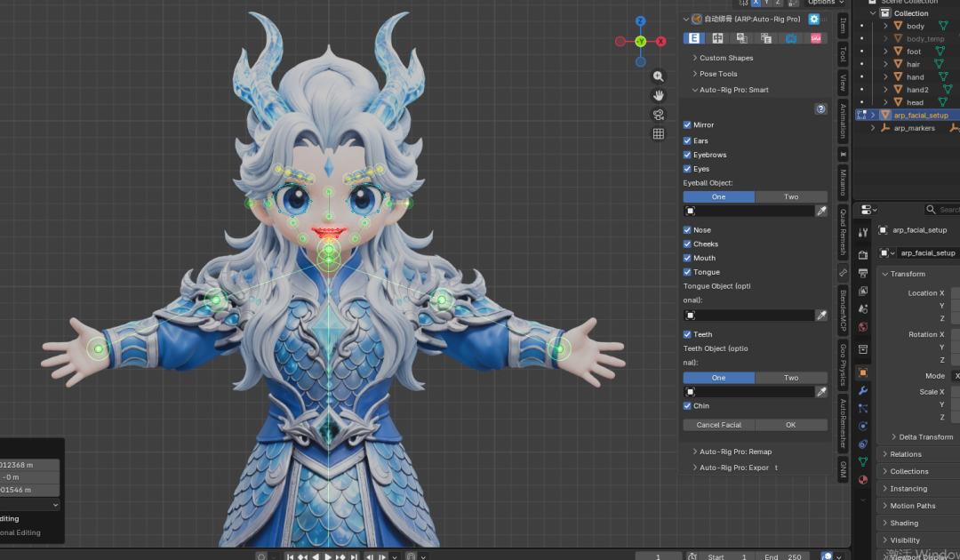
Task: Uncheck the Teeth checkbox
Action: 687,335
